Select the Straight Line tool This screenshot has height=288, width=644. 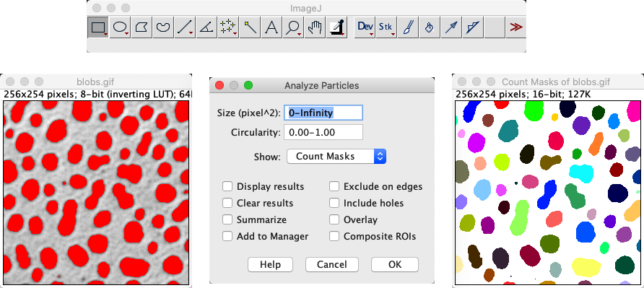185,27
